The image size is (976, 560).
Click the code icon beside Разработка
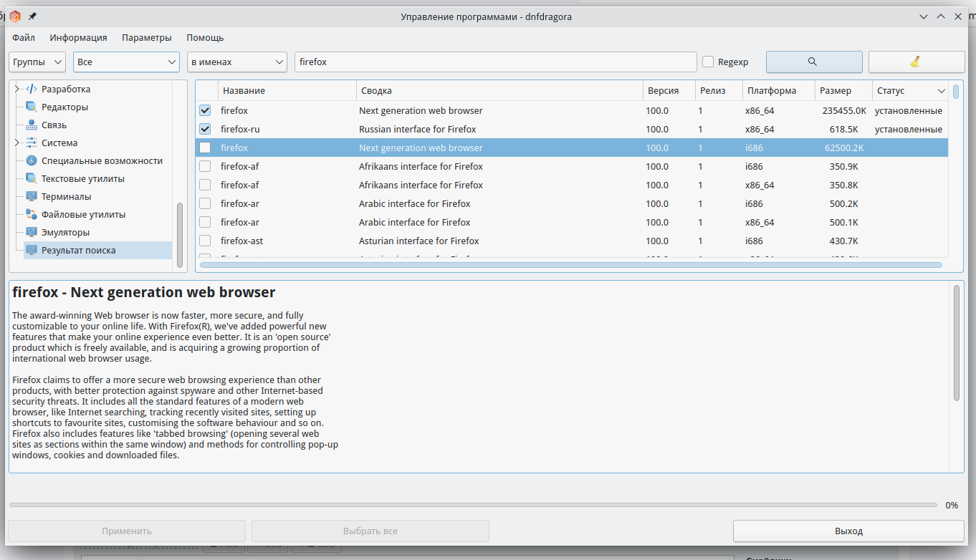pyautogui.click(x=32, y=90)
